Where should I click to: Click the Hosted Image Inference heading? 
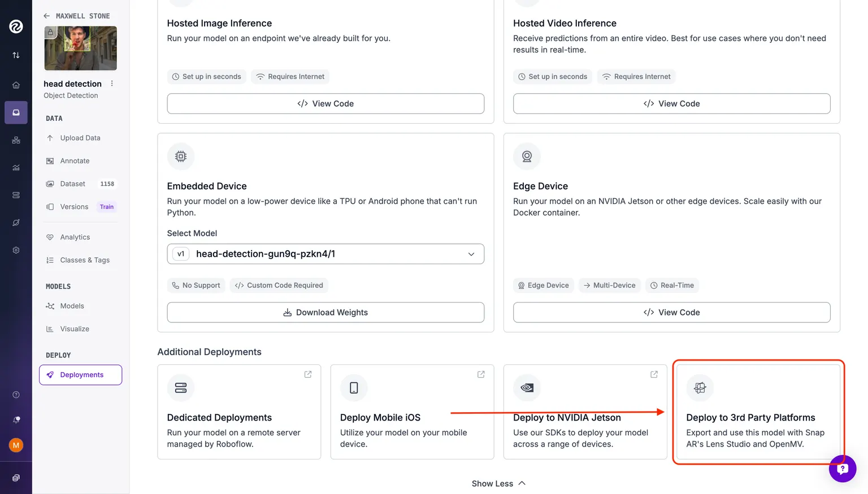click(x=219, y=23)
